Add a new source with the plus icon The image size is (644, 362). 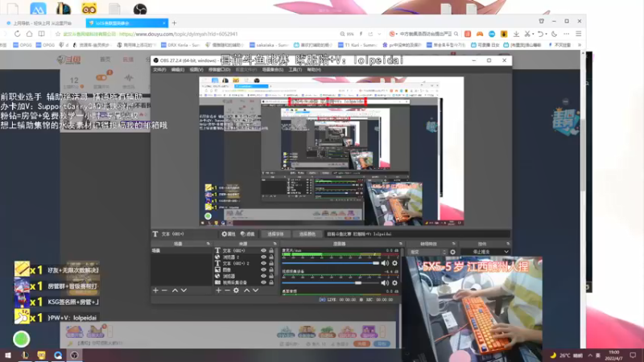tap(218, 290)
